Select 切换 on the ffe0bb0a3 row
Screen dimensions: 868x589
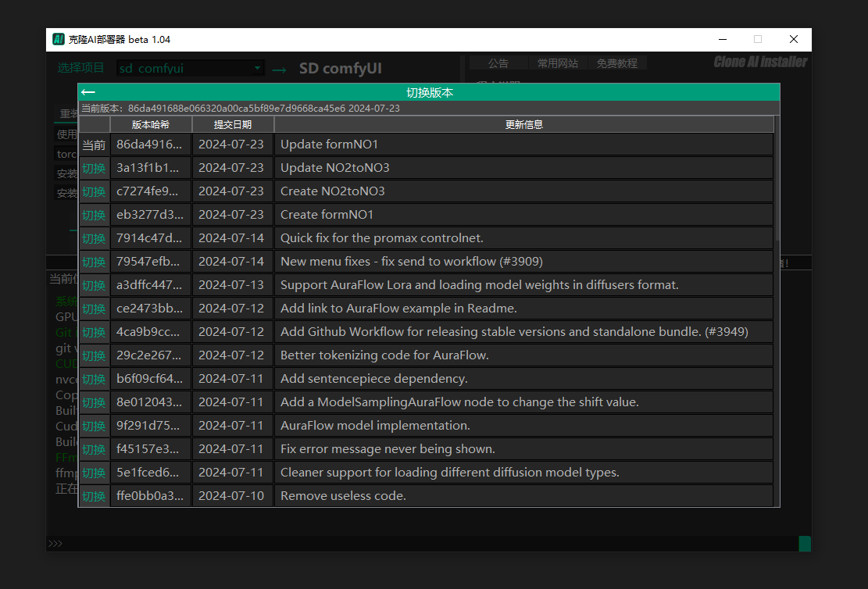[x=94, y=496]
